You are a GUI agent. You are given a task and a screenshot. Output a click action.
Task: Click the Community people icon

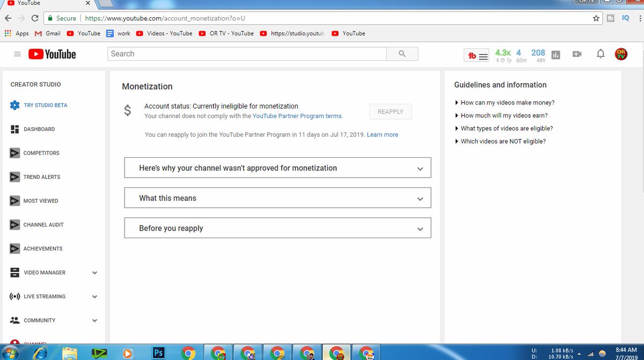[14, 320]
